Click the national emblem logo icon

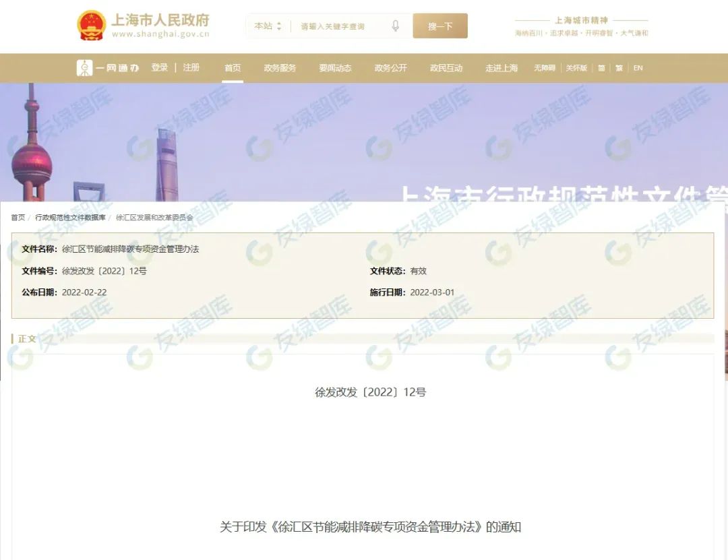click(x=91, y=26)
